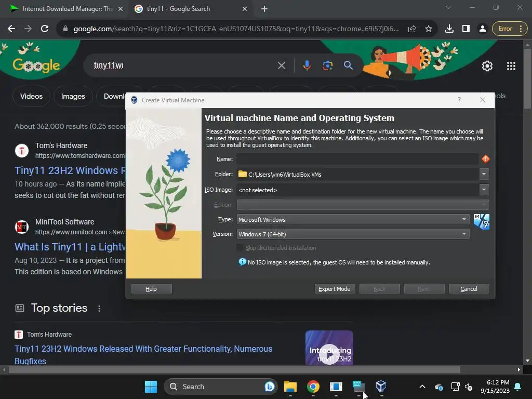Switch to Expert Mode

pos(335,289)
